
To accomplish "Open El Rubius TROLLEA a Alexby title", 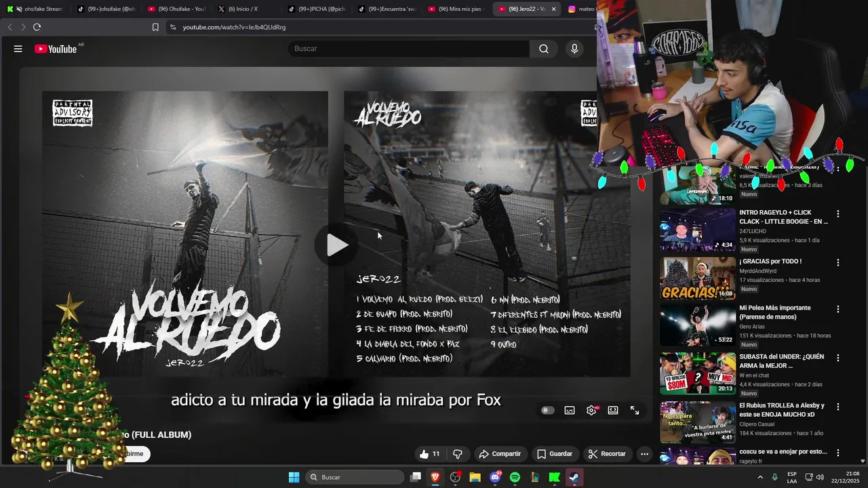I will coord(782,410).
